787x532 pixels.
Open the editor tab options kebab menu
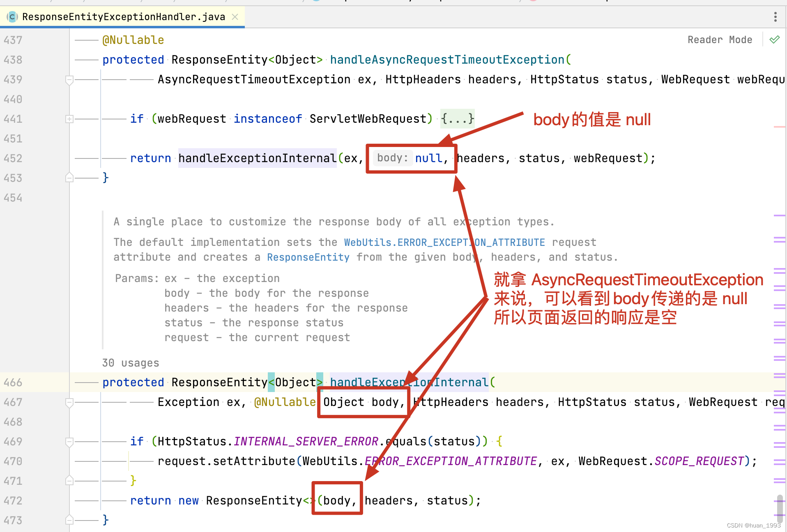pos(775,17)
